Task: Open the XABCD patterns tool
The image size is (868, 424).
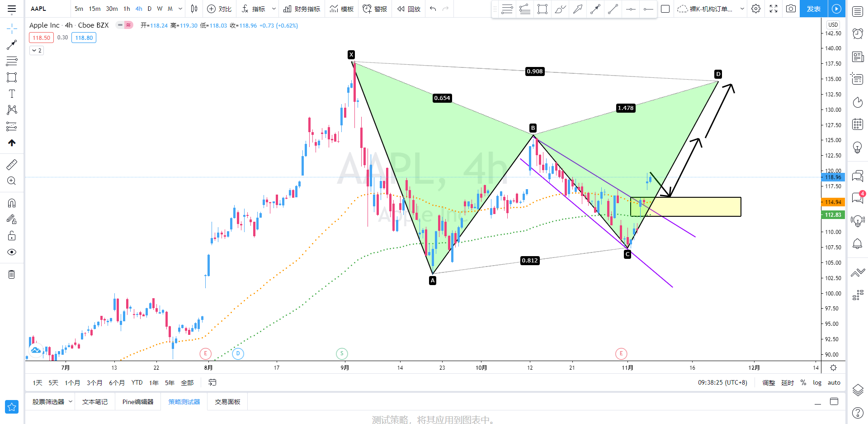Action: (x=12, y=110)
